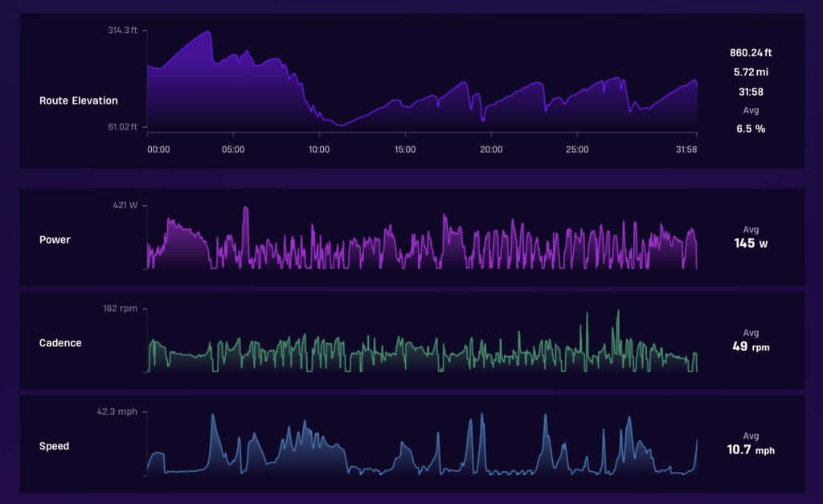
Task: Select the Cadence chart label
Action: pos(60,343)
